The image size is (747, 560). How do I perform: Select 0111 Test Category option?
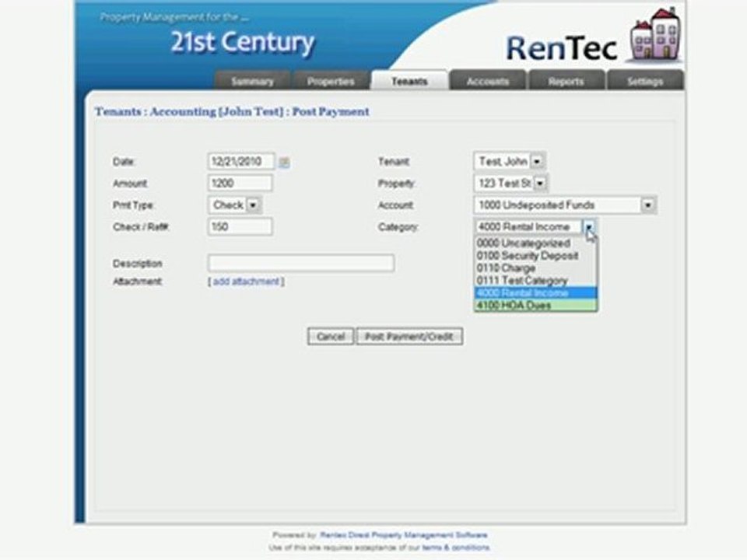tap(535, 281)
